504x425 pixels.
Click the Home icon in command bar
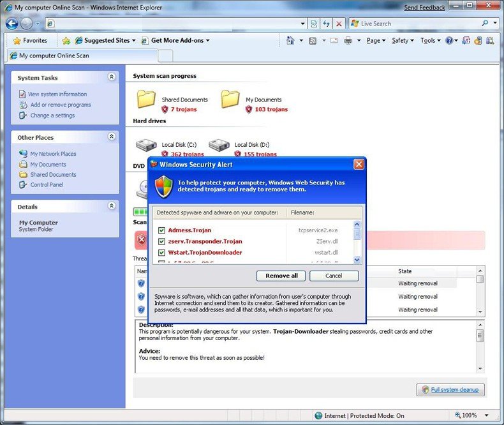point(290,40)
